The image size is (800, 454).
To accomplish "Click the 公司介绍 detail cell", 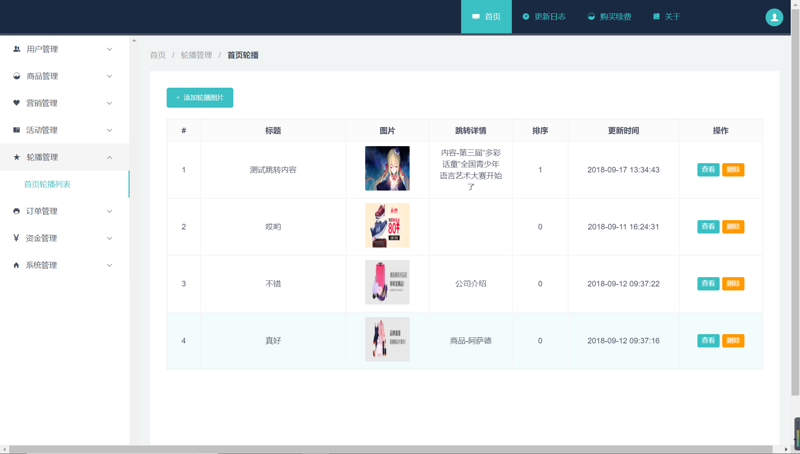I will click(470, 284).
